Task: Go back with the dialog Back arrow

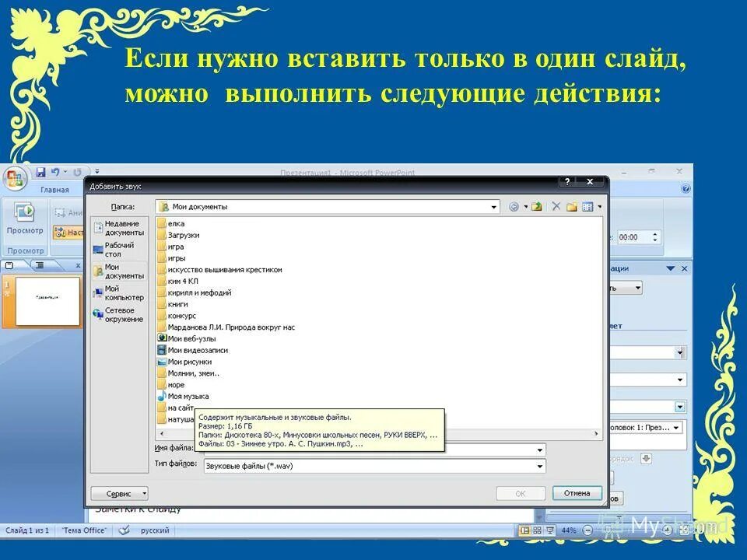Action: coord(514,207)
